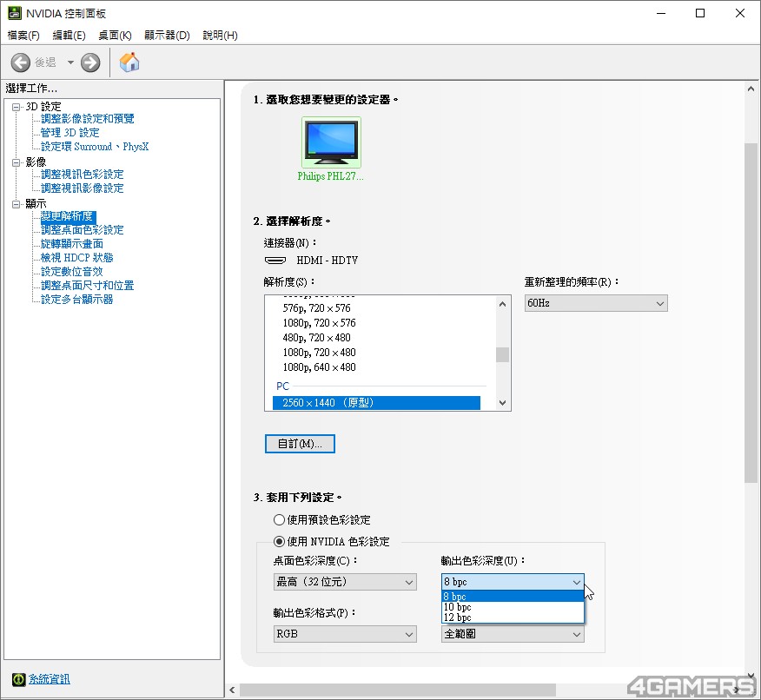Open 調整影像設定和預覽 in the tree
This screenshot has height=700, width=761.
tap(88, 119)
